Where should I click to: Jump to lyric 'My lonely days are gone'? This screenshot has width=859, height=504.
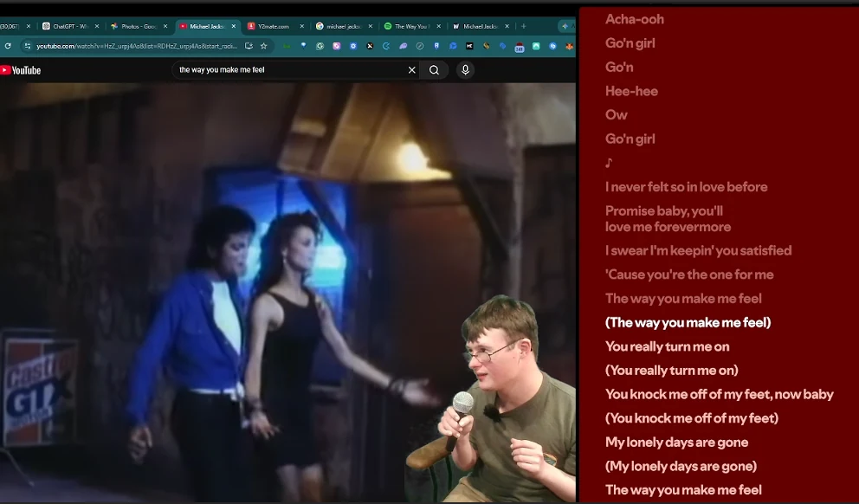click(676, 443)
